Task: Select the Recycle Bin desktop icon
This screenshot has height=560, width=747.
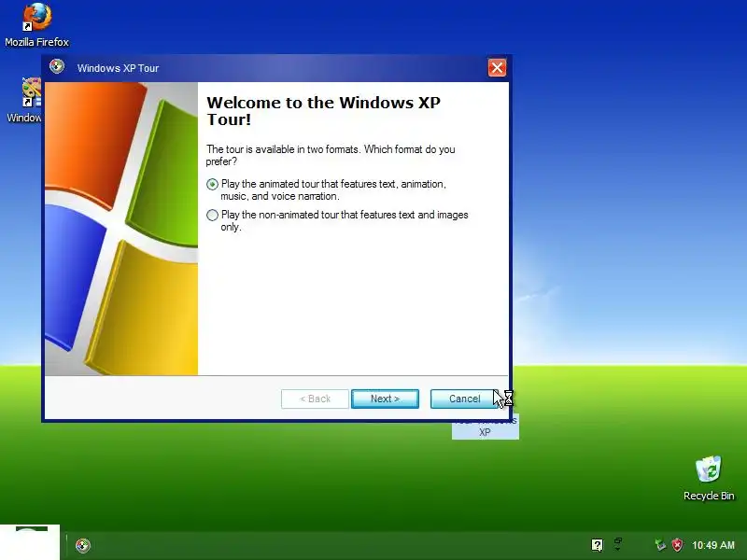Action: point(709,469)
